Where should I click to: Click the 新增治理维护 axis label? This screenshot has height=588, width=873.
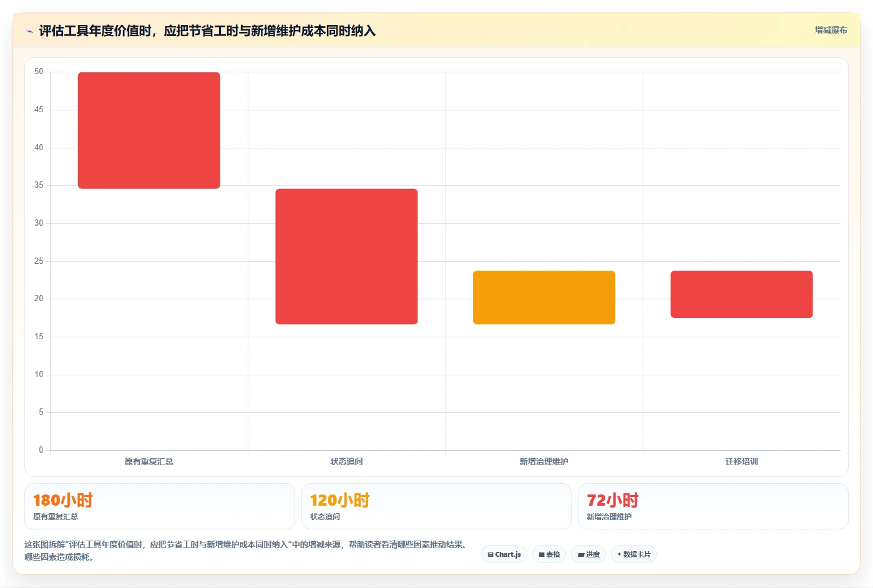544,461
